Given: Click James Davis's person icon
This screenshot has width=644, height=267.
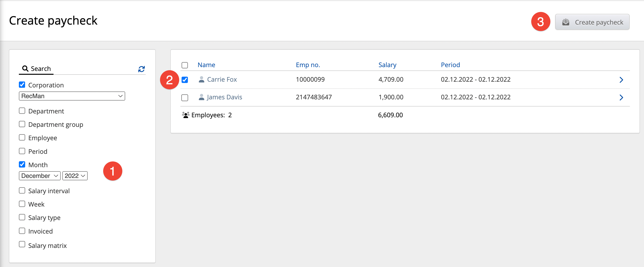Looking at the screenshot, I should 201,97.
